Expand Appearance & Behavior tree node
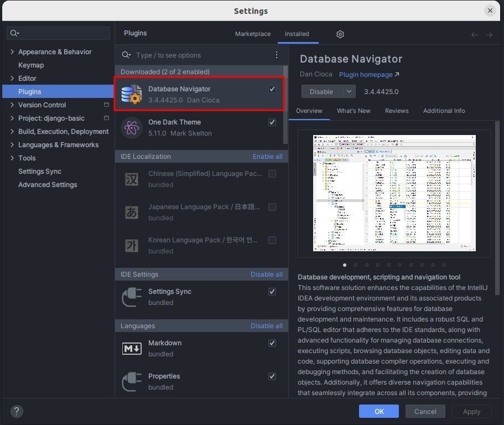 pos(12,52)
